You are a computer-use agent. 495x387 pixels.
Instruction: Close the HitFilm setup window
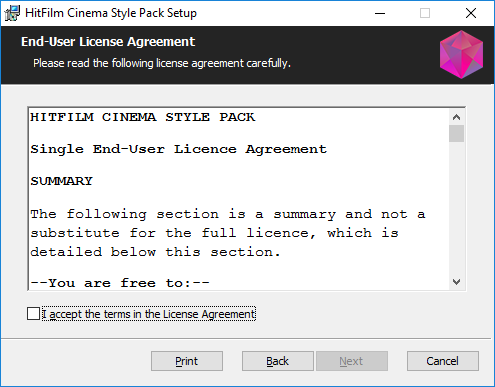(x=471, y=13)
